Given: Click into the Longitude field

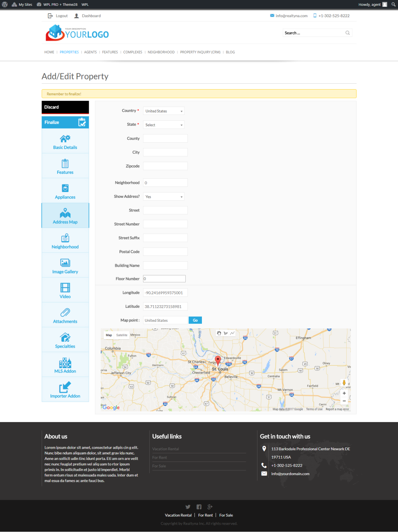Looking at the screenshot, I should coord(165,293).
